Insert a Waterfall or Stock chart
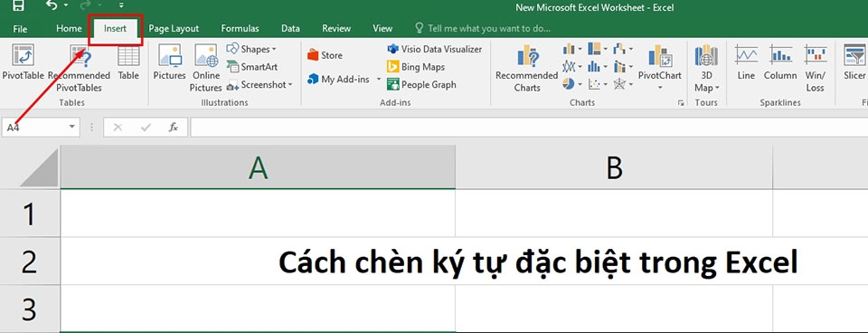This screenshot has height=333, width=868. (623, 49)
